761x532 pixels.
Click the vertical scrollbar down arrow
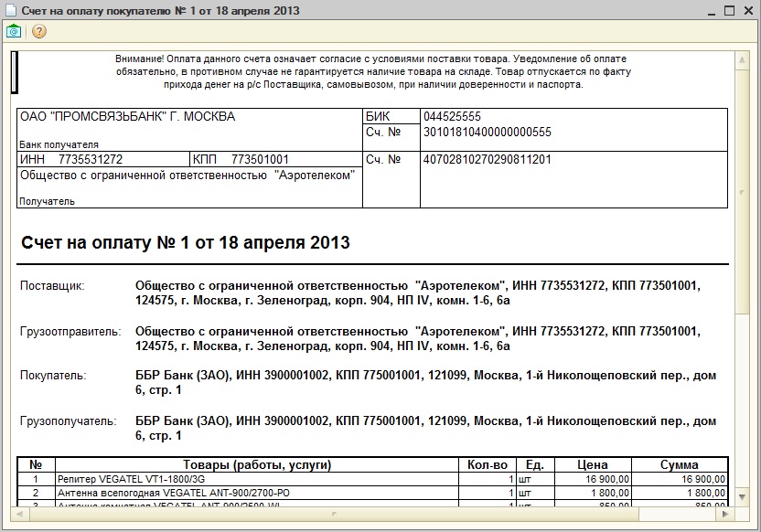pyautogui.click(x=742, y=496)
